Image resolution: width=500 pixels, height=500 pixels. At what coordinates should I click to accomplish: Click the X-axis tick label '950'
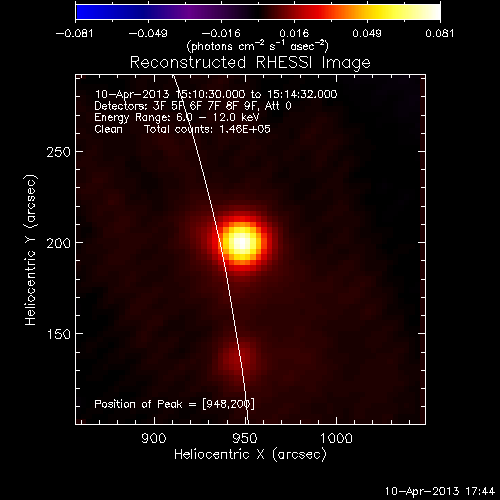245,438
